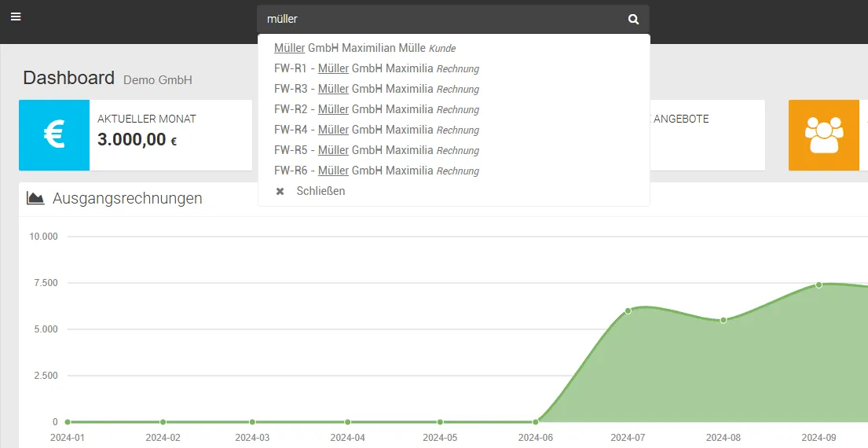
Task: Click the 3.000,00 € amount
Action: [137, 140]
